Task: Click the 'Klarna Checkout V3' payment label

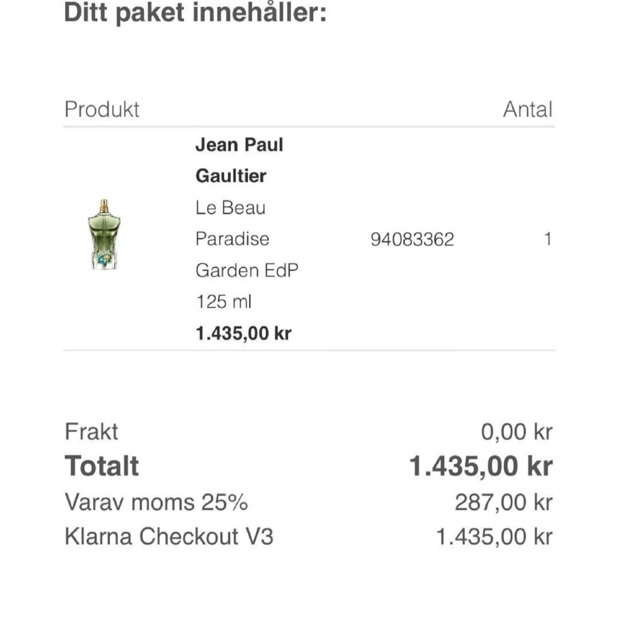Action: [x=169, y=536]
